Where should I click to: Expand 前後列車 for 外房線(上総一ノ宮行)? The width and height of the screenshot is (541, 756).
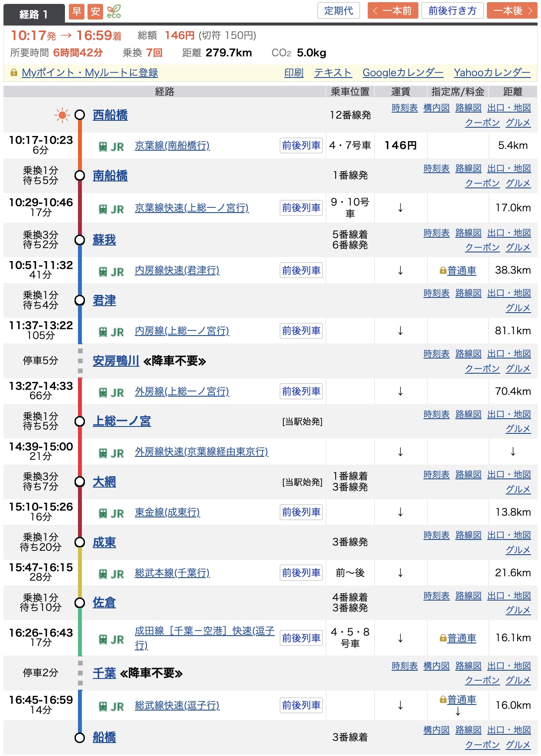pyautogui.click(x=301, y=391)
